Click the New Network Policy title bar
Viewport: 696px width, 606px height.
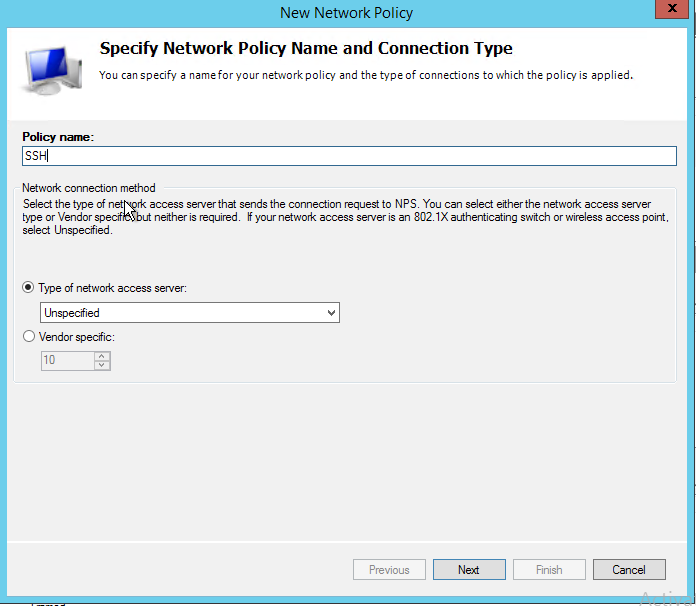tap(347, 13)
